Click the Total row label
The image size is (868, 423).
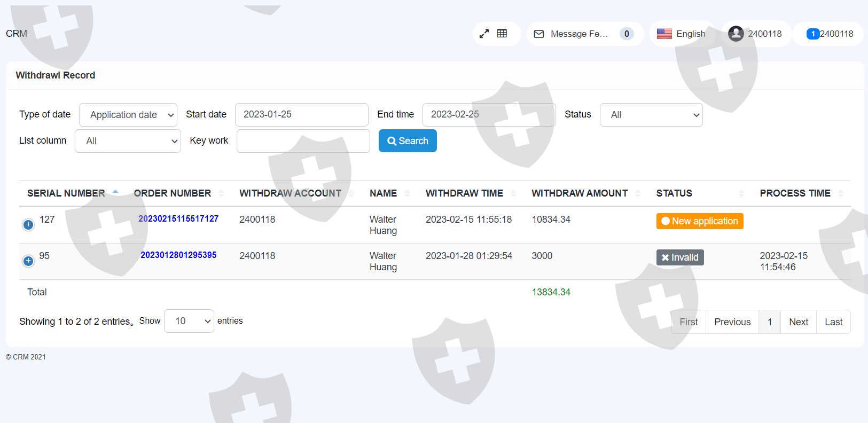tap(37, 292)
